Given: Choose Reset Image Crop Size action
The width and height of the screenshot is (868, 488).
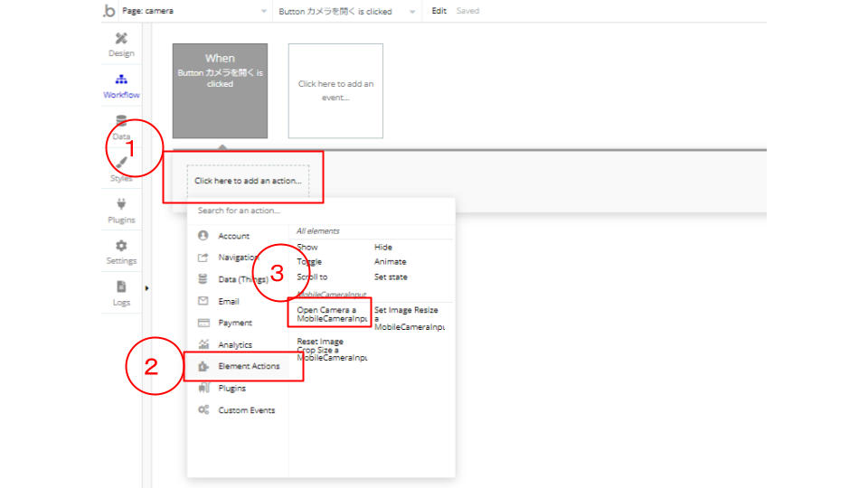Looking at the screenshot, I should click(332, 350).
